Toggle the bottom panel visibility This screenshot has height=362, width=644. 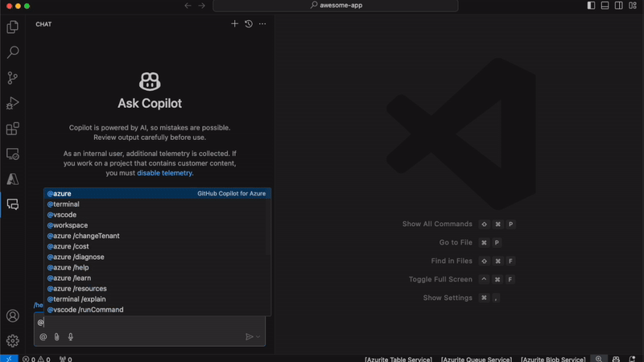point(605,6)
